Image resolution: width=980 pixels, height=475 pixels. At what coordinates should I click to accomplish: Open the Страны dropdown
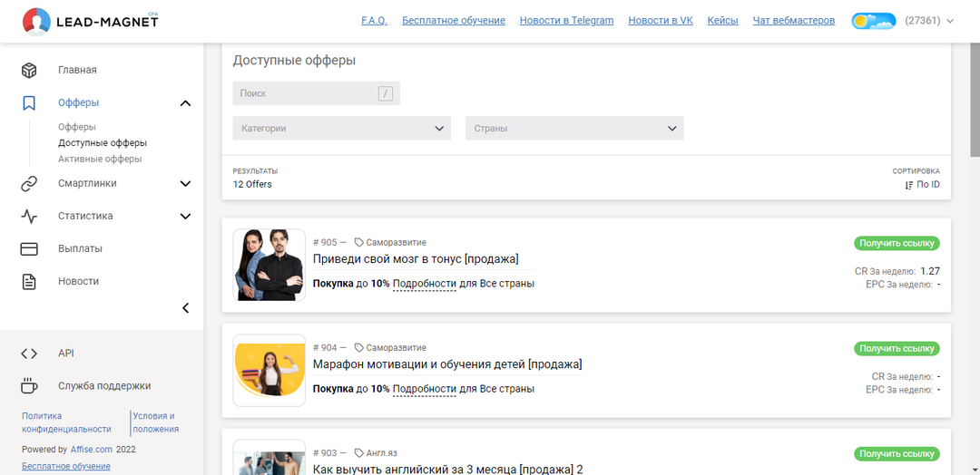coord(573,129)
